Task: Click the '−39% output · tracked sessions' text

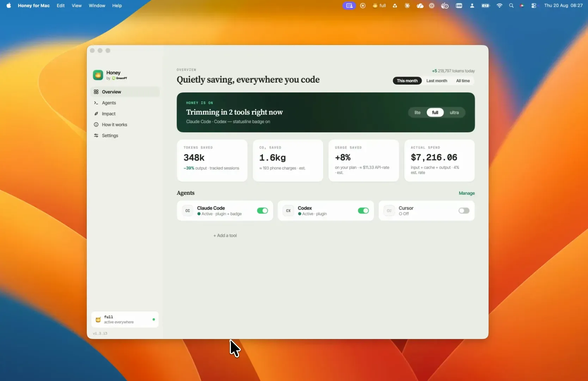Action: [x=212, y=168]
